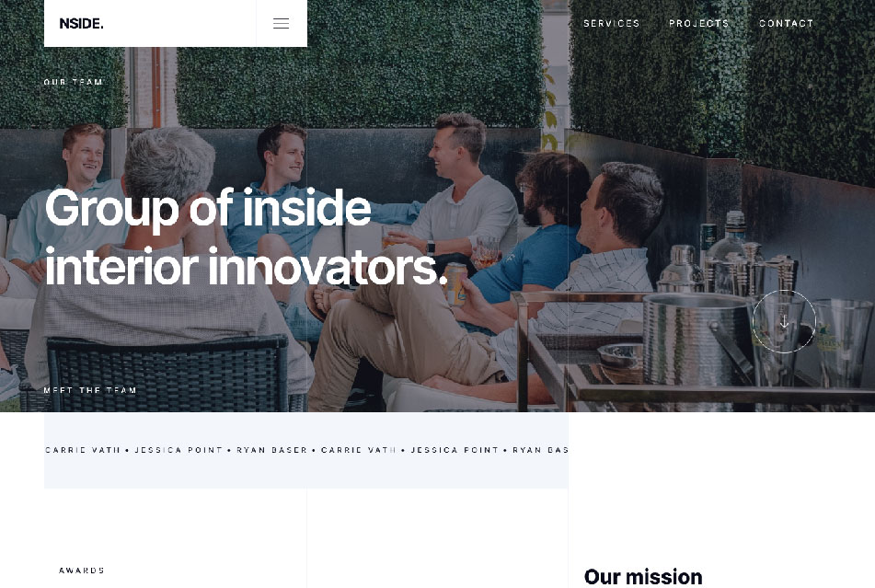Viewport: 875px width, 588px height.
Task: Click the MEET THE TEAM text
Action: (x=90, y=390)
